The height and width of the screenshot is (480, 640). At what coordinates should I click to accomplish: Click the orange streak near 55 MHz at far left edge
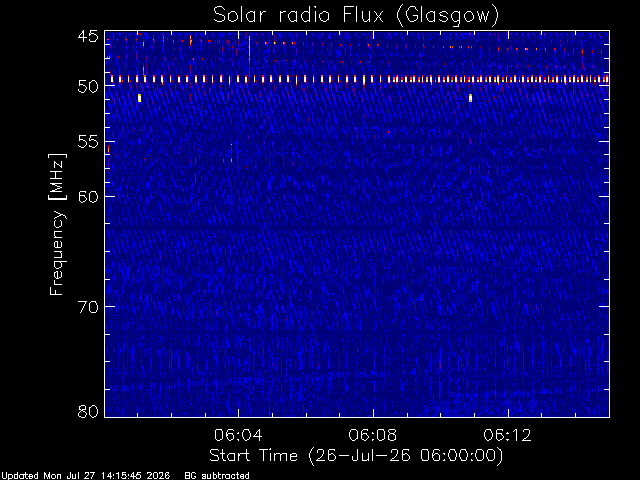coord(108,149)
